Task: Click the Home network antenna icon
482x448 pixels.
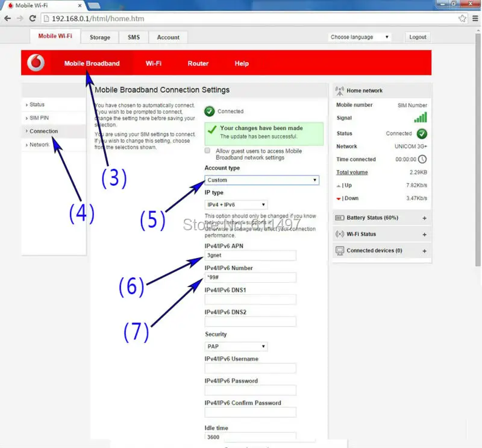Action: click(x=340, y=91)
